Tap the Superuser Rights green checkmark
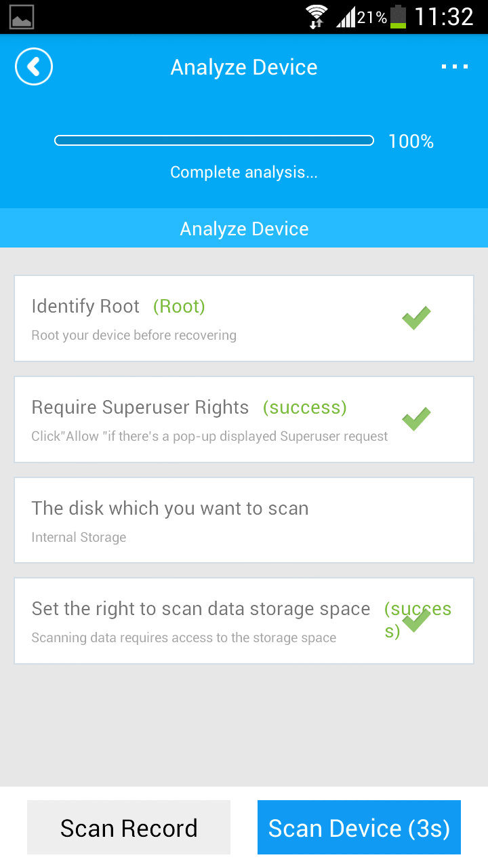The width and height of the screenshot is (488, 868). point(416,418)
